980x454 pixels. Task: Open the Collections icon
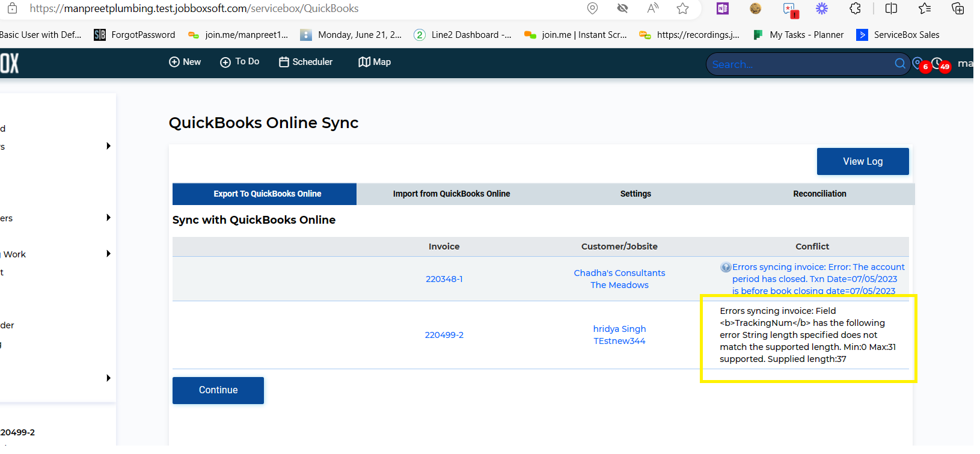coord(958,8)
